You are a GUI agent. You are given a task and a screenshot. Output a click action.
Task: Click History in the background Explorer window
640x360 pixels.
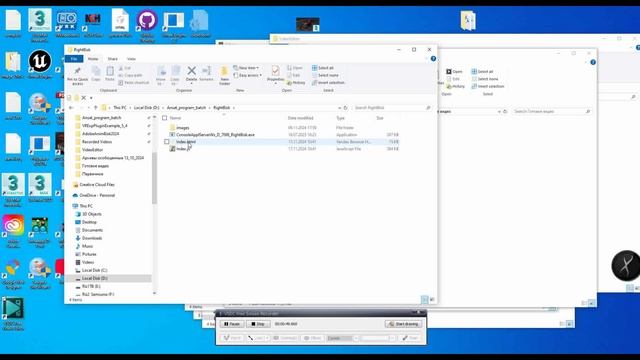tap(456, 87)
